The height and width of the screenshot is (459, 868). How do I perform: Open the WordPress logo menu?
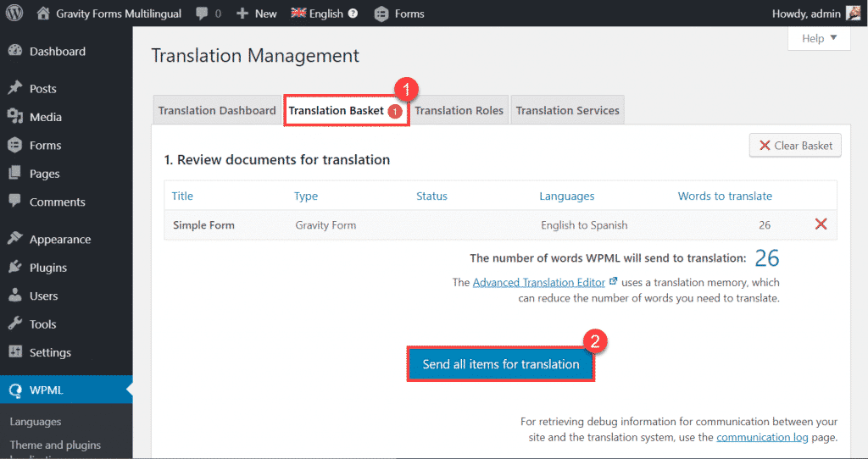tap(14, 13)
